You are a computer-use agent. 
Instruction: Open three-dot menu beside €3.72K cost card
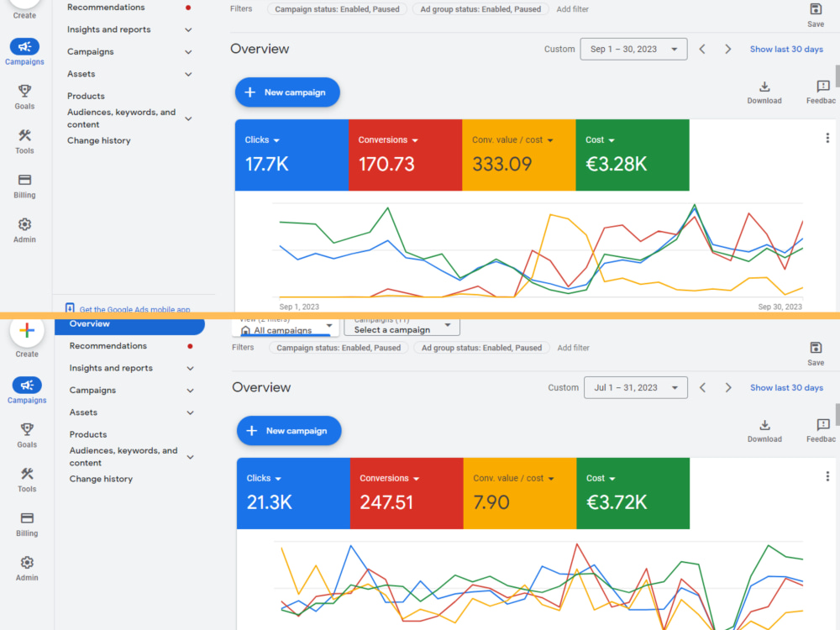tap(827, 476)
